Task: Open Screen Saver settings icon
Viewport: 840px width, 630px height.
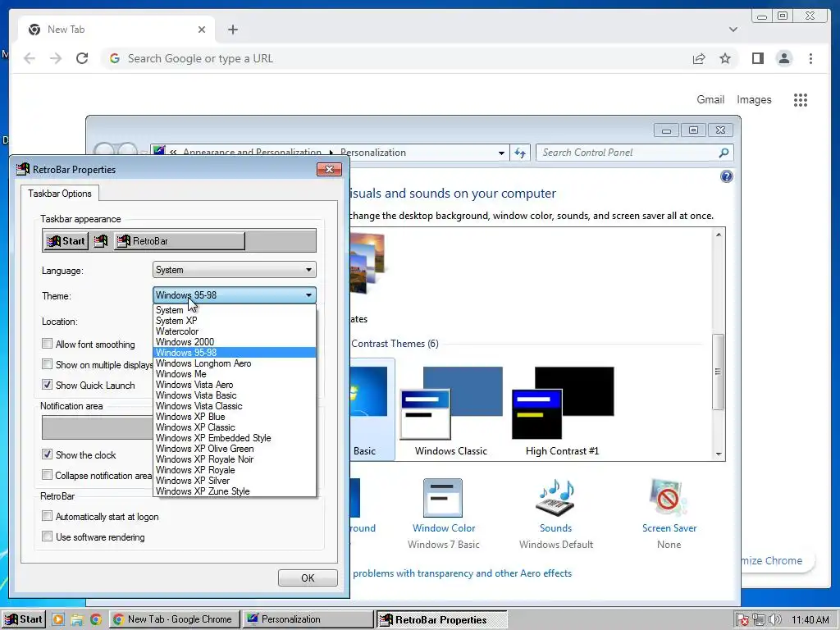Action: pyautogui.click(x=668, y=498)
